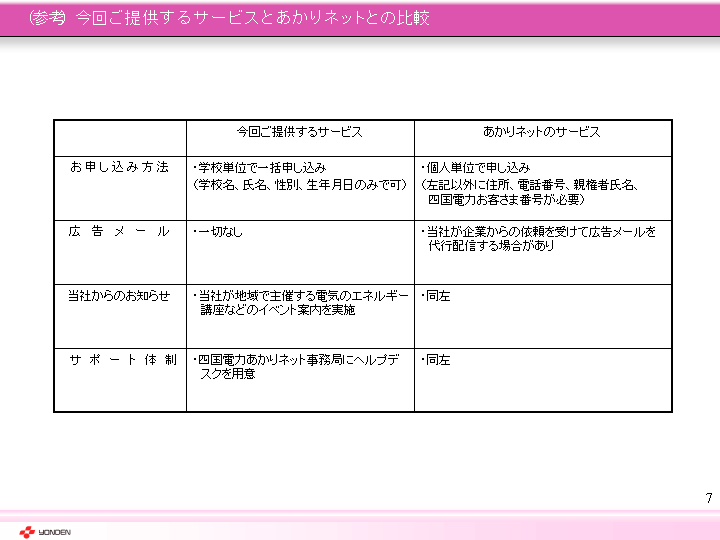Click the row label 広告メール
Viewport: 720px width, 540px height.
119,231
